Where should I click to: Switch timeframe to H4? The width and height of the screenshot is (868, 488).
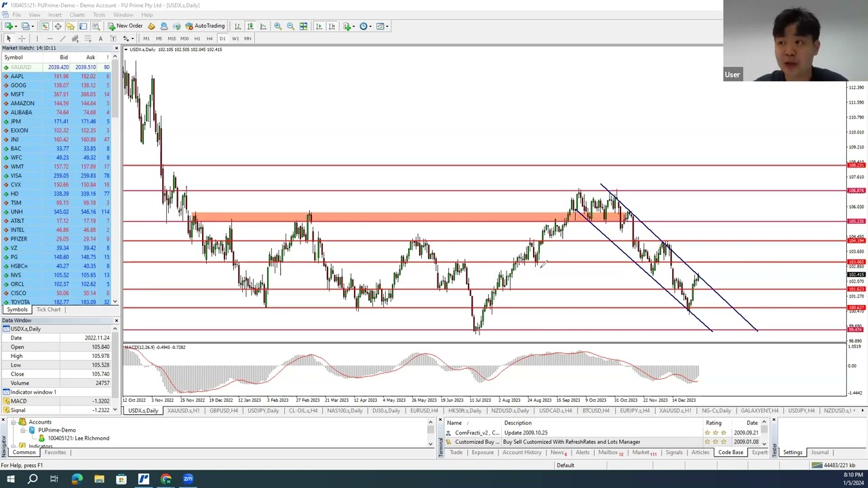[210, 39]
